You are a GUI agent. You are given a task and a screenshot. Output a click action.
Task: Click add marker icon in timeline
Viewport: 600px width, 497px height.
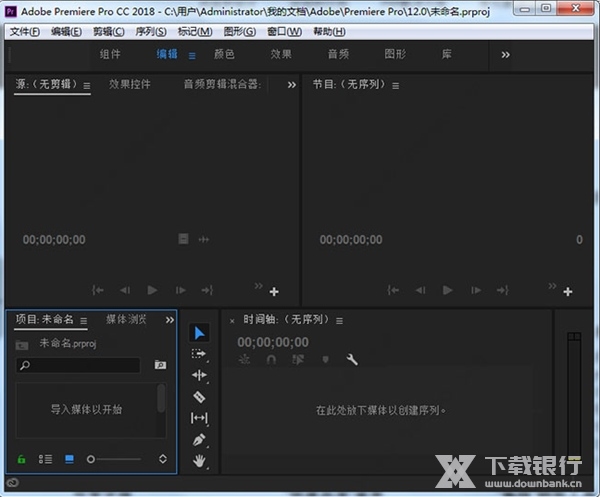325,359
